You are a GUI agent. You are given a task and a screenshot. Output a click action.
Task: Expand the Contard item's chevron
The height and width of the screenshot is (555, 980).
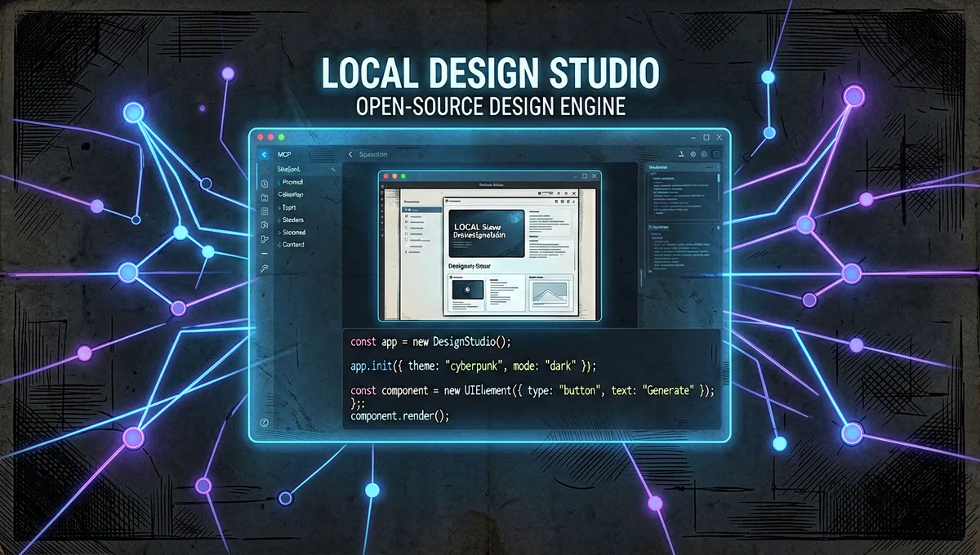click(x=279, y=244)
